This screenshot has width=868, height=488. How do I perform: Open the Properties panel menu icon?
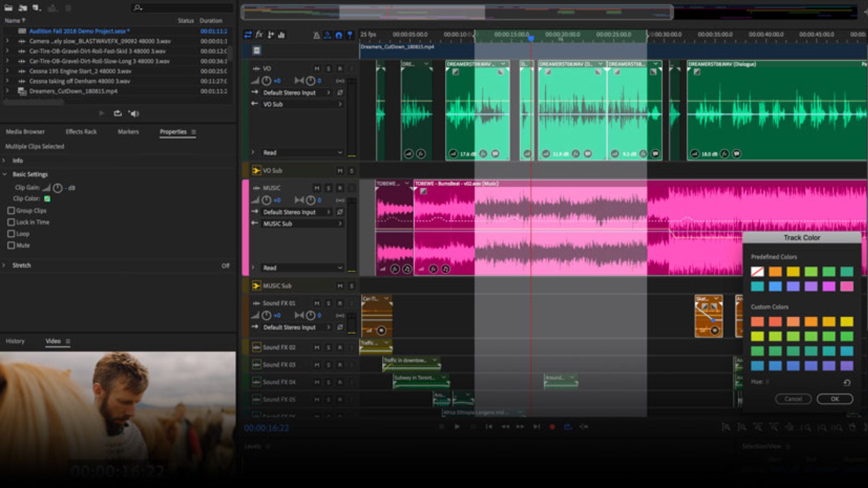click(x=194, y=132)
